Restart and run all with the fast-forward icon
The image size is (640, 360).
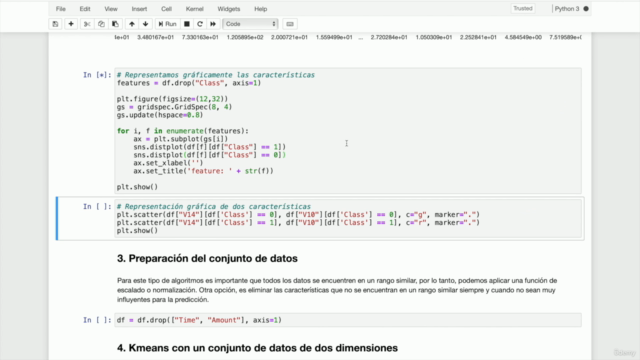[x=213, y=24]
